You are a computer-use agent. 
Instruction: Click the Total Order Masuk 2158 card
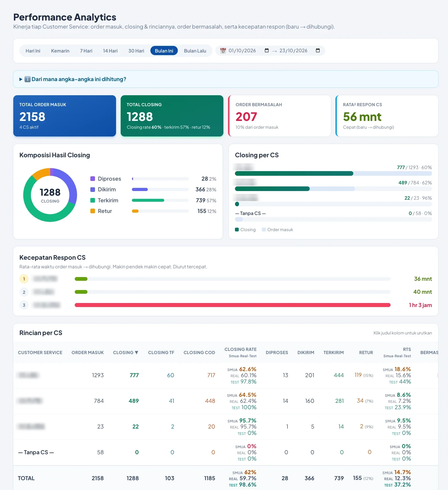(65, 116)
